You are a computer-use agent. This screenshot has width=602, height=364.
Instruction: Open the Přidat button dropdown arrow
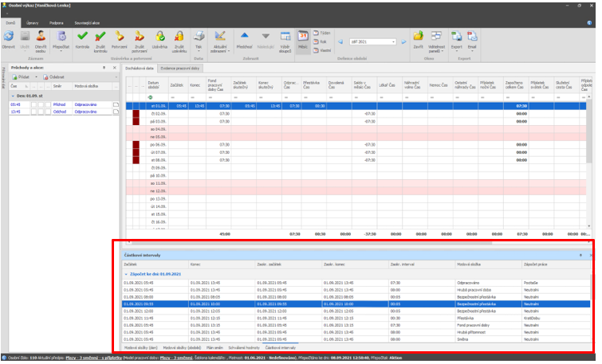point(36,77)
